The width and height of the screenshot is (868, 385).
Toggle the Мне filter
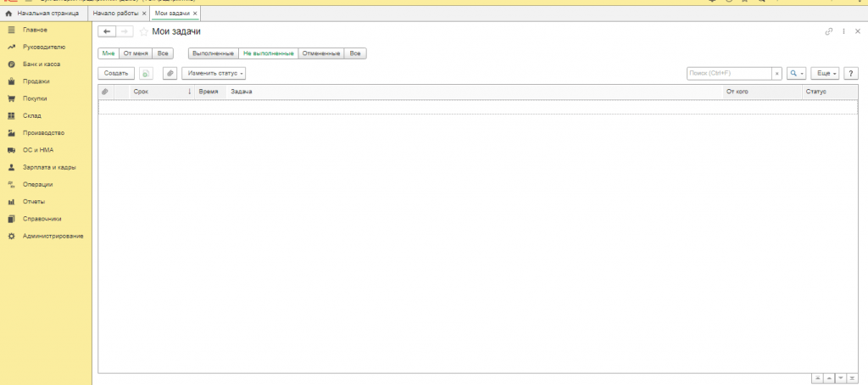(108, 53)
